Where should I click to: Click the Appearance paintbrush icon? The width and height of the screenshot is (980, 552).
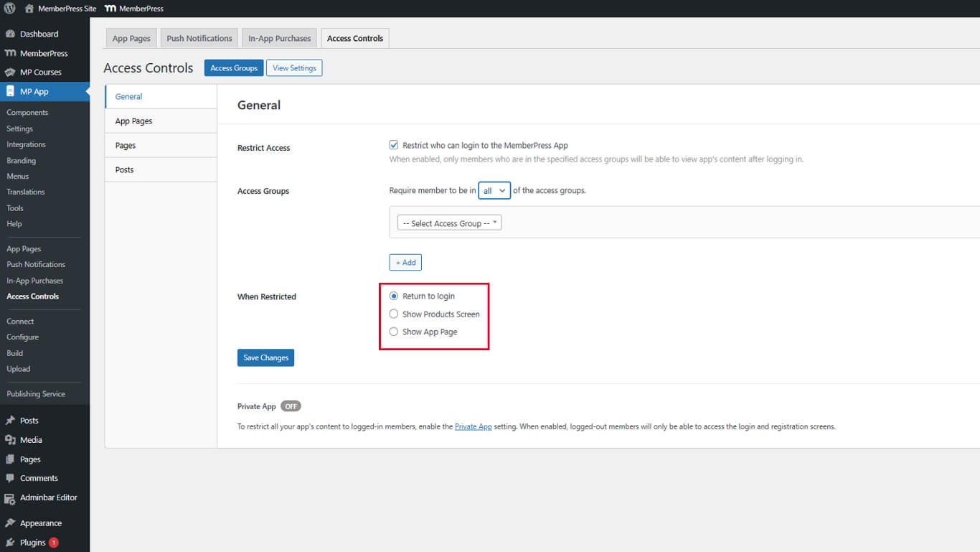10,523
